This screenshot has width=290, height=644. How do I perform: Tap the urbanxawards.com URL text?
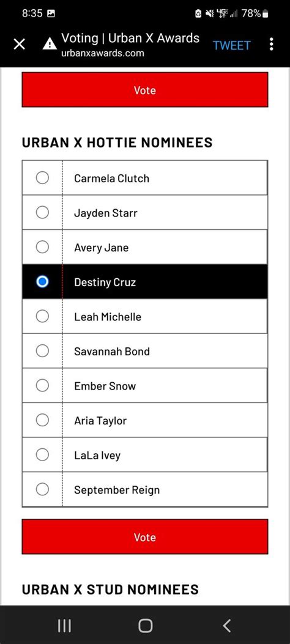pyautogui.click(x=103, y=53)
